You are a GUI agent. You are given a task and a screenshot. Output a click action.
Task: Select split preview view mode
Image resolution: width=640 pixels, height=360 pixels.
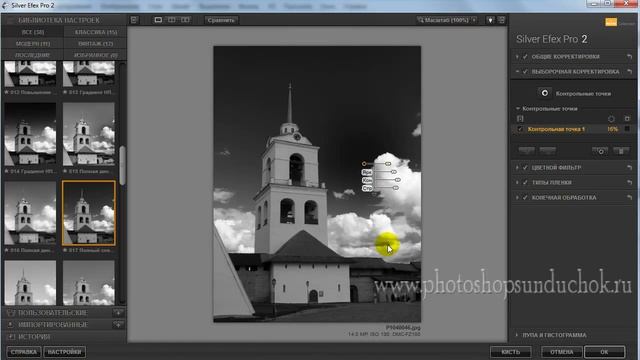pos(171,20)
